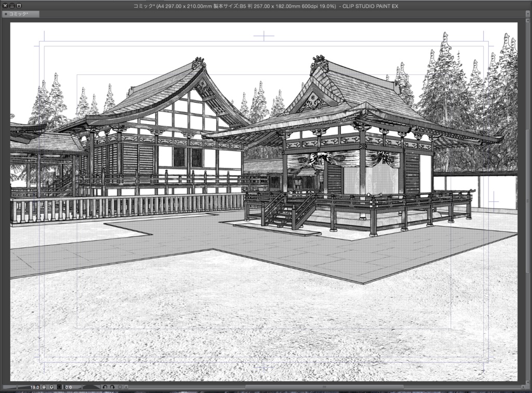Zoom out using the minus magnifier icon
The height and width of the screenshot is (393, 532).
click(44, 388)
